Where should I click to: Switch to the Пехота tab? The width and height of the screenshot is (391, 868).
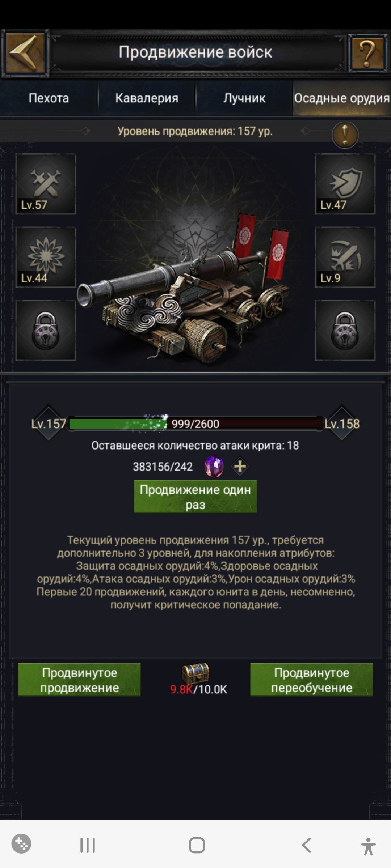[49, 98]
